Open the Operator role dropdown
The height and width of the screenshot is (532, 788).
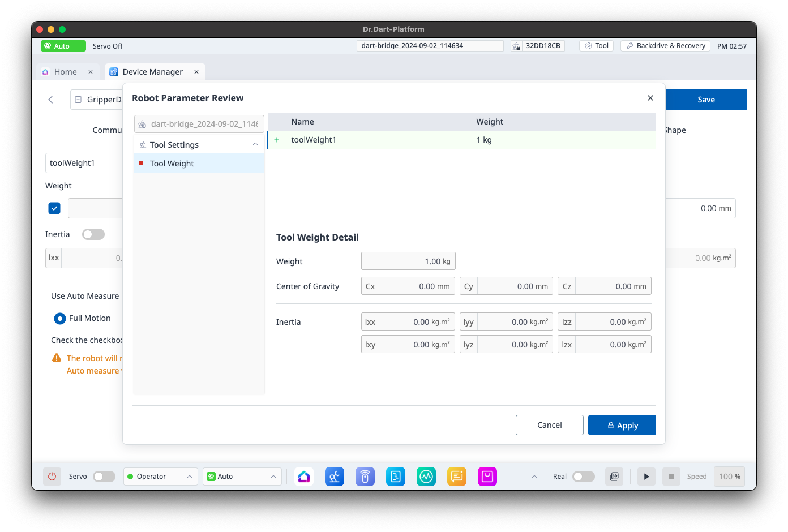point(160,477)
